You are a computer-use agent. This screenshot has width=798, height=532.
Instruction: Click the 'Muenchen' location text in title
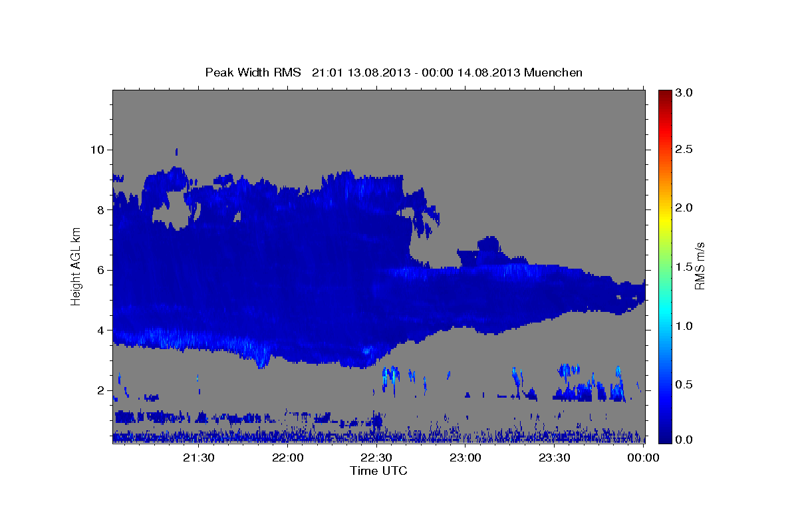coord(553,72)
